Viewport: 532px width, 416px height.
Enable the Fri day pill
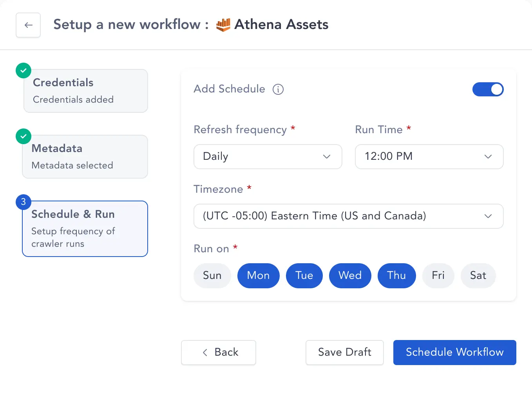coord(438,276)
